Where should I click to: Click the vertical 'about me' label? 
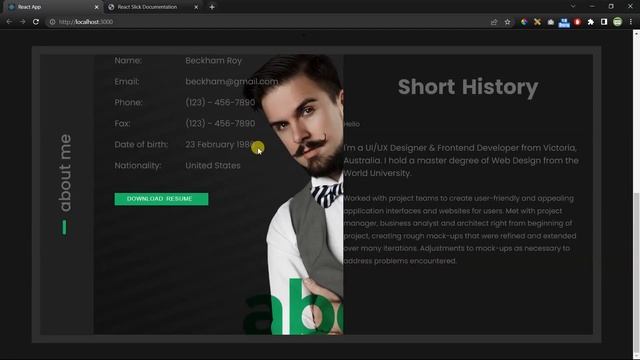tap(65, 173)
